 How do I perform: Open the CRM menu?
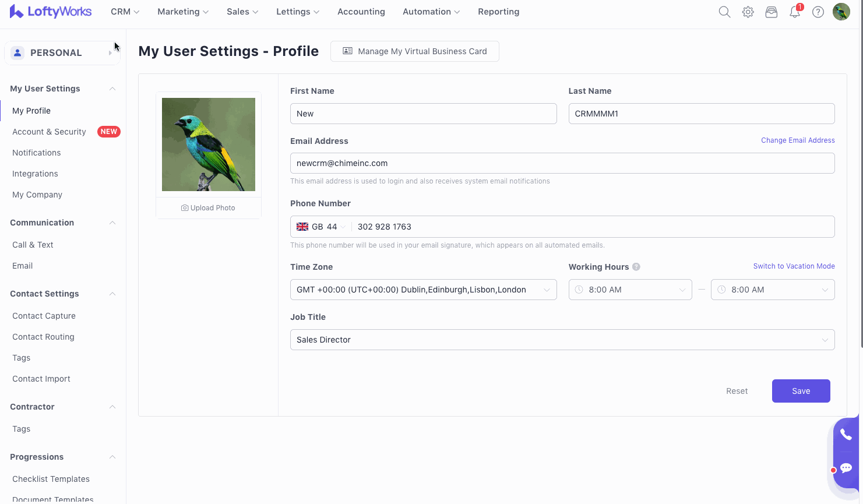pos(125,12)
